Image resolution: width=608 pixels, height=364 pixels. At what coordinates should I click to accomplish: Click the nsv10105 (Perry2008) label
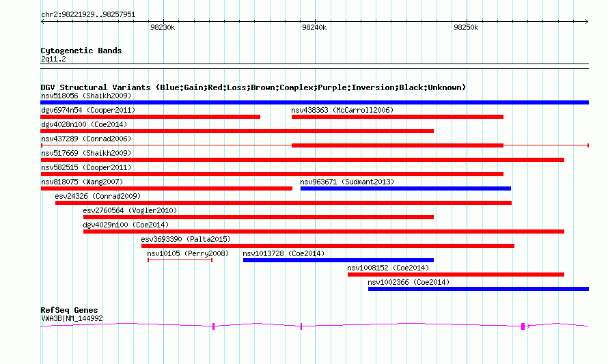click(x=188, y=253)
